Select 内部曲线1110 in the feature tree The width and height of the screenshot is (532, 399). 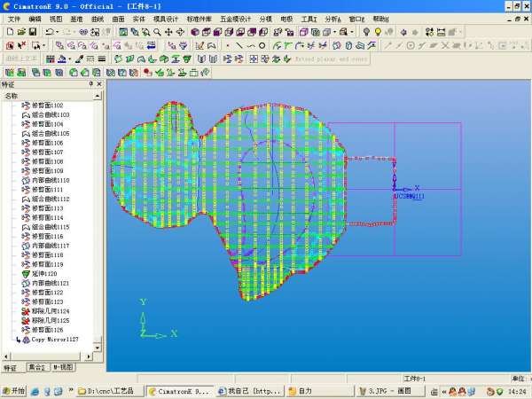[x=51, y=180]
